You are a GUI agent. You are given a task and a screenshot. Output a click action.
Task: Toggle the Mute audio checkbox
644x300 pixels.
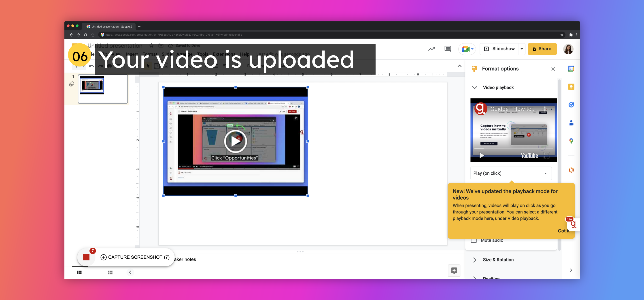click(474, 240)
